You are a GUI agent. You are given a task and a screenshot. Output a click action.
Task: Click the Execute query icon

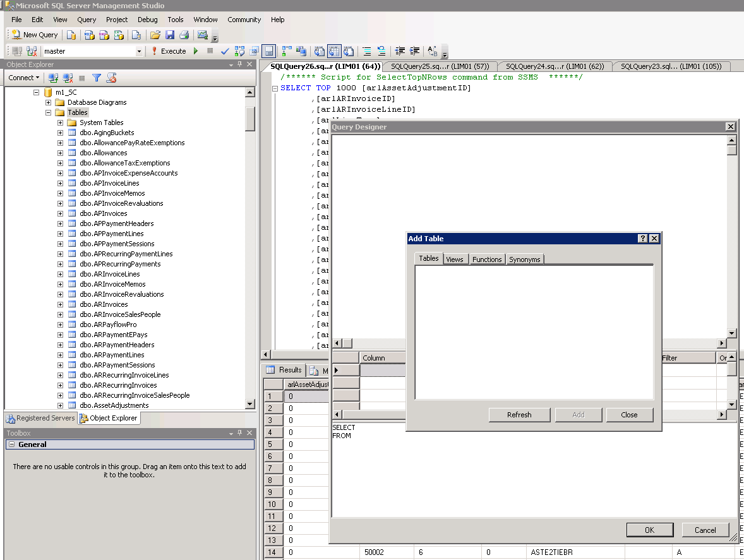pos(169,51)
